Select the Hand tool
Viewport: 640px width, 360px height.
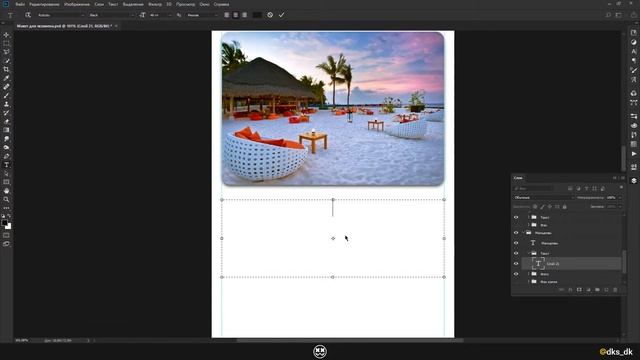click(x=6, y=191)
